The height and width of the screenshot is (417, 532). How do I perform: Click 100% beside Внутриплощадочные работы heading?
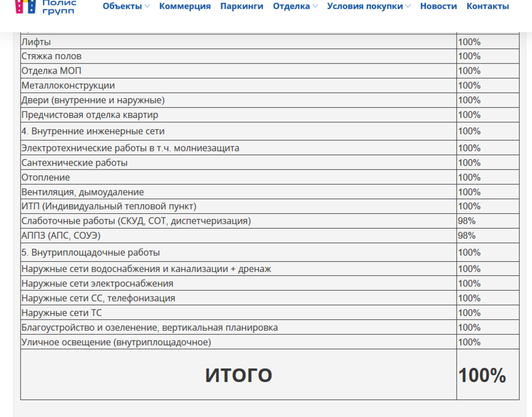(469, 252)
